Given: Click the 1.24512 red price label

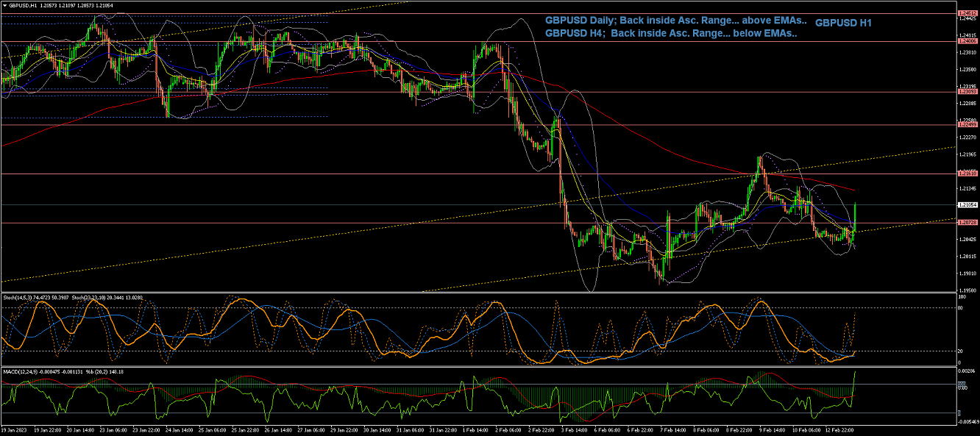Looking at the screenshot, I should click(x=966, y=13).
